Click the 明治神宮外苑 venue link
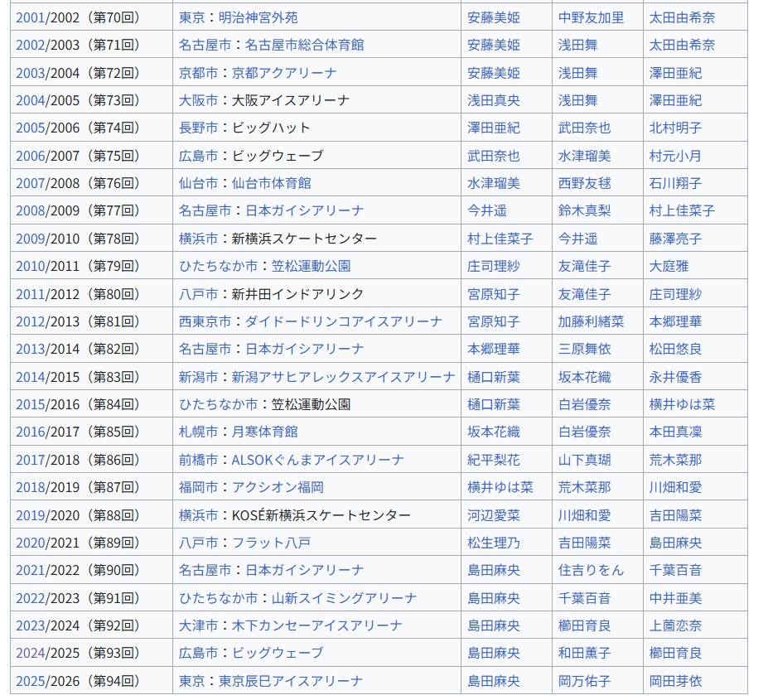 click(x=258, y=17)
